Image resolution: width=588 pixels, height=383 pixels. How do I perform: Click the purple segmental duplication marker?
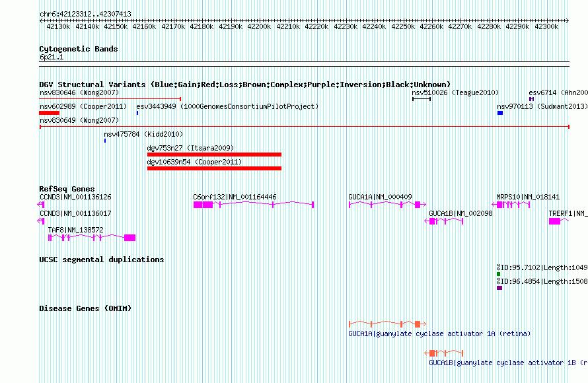499,288
